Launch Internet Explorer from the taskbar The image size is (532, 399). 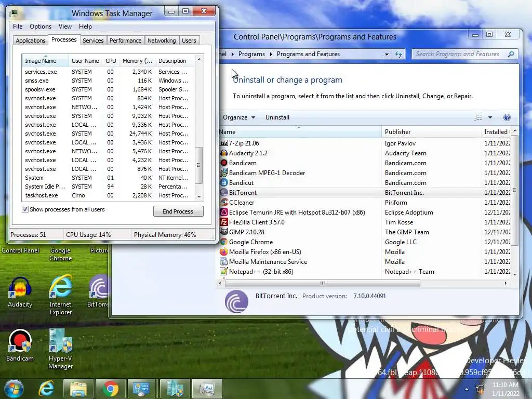pyautogui.click(x=46, y=389)
